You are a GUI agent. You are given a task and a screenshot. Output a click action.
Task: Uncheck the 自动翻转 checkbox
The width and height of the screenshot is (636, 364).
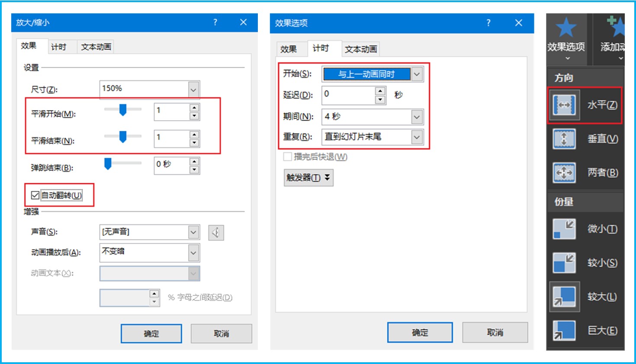[x=35, y=195]
